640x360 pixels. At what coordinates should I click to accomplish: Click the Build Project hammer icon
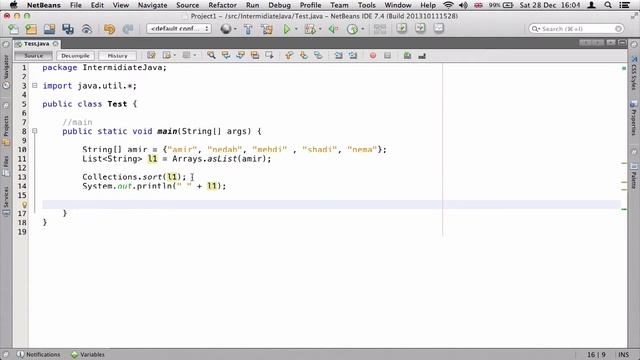pos(248,29)
